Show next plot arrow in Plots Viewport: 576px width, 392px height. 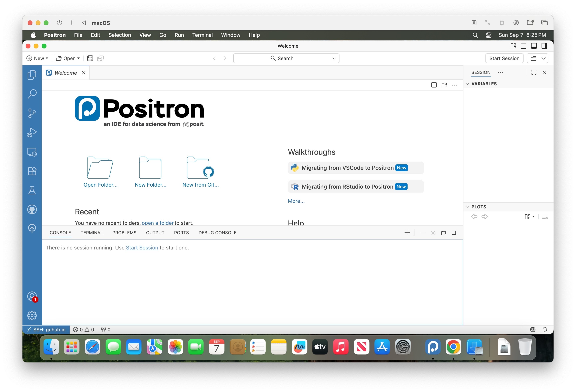tap(484, 217)
